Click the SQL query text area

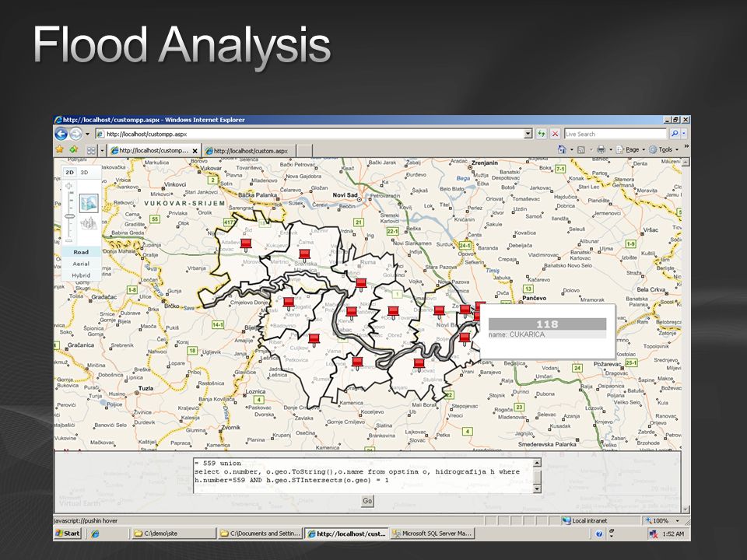point(363,476)
